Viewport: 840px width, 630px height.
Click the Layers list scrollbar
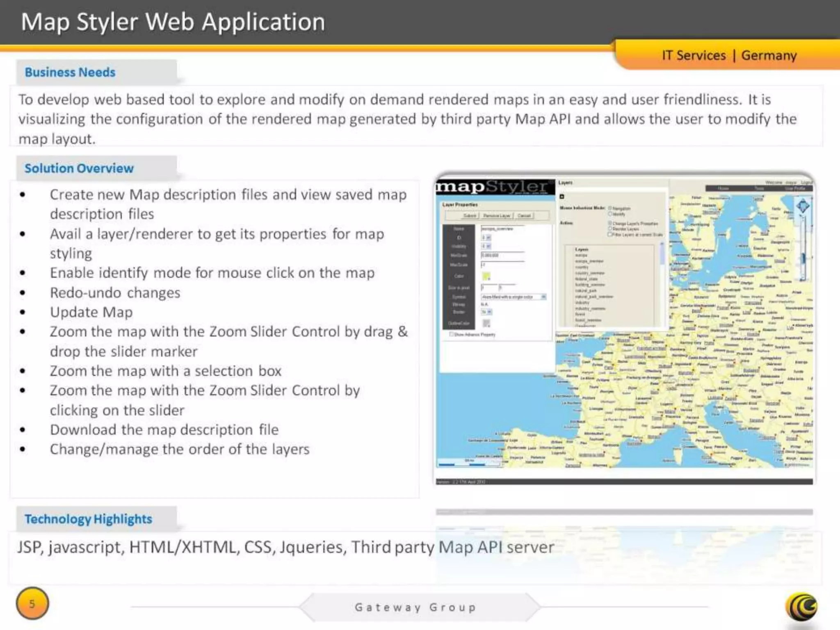pos(662,284)
